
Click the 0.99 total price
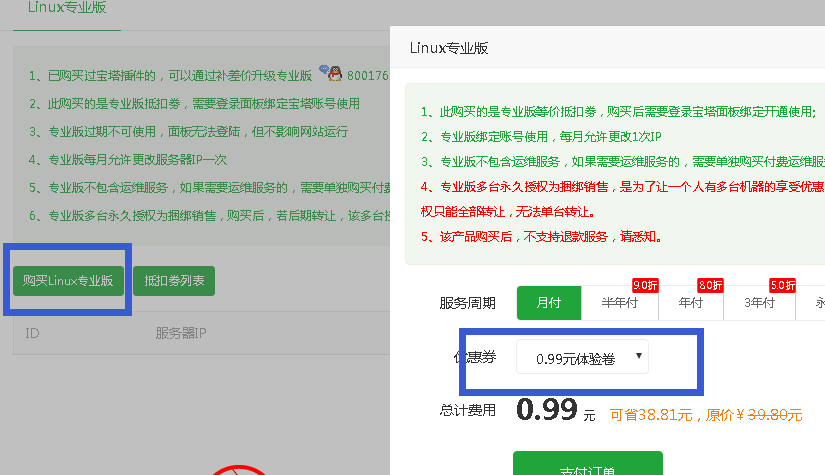tap(547, 409)
